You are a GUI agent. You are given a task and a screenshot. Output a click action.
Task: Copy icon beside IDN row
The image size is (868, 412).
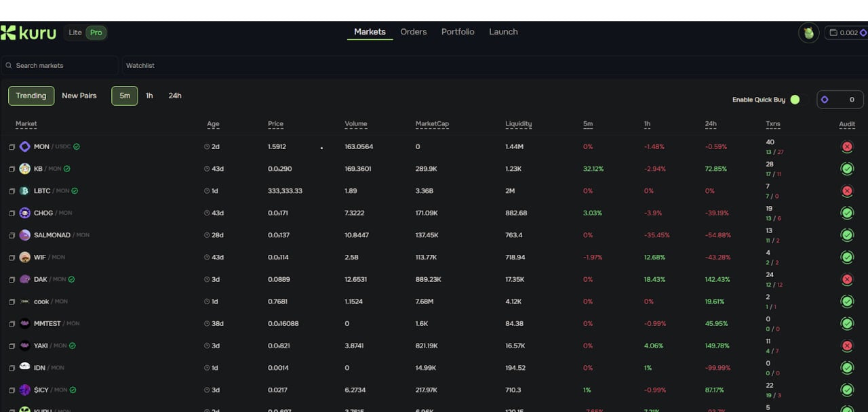tap(12, 368)
